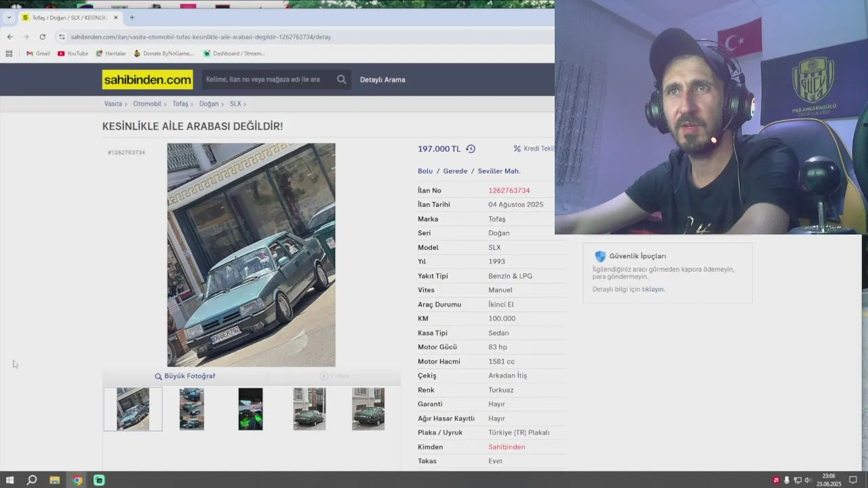Open Büyük Fotoğraf view

click(184, 376)
